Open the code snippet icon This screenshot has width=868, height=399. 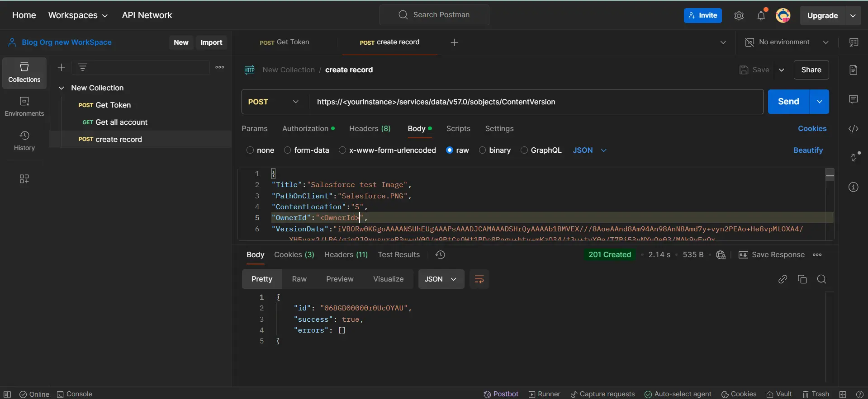(854, 129)
